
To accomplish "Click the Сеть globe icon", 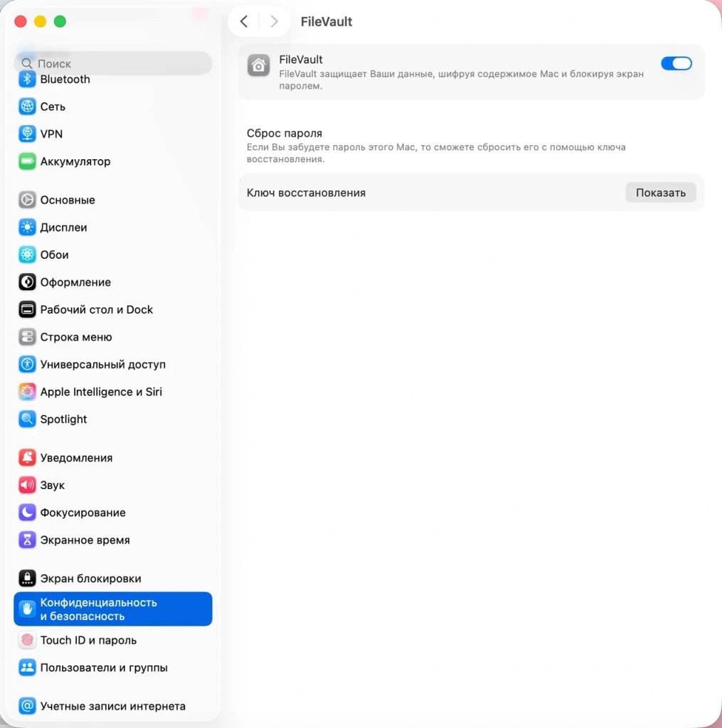I will click(27, 107).
